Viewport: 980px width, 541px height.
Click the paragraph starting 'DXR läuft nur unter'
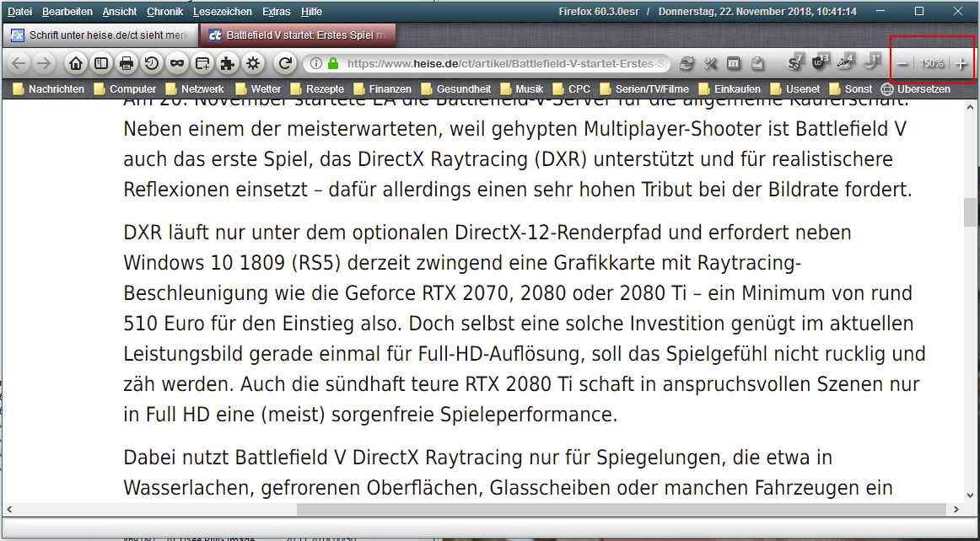tap(524, 323)
